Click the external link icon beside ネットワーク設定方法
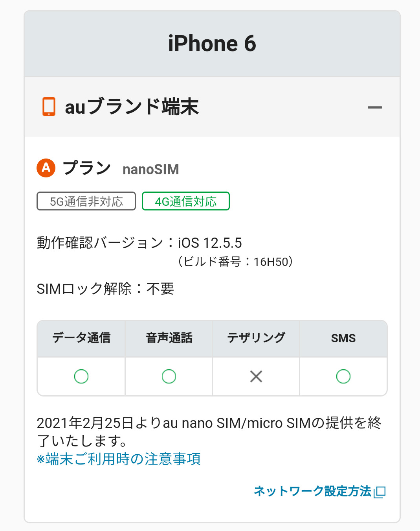Screen dimensions: 420x531 coord(380,492)
